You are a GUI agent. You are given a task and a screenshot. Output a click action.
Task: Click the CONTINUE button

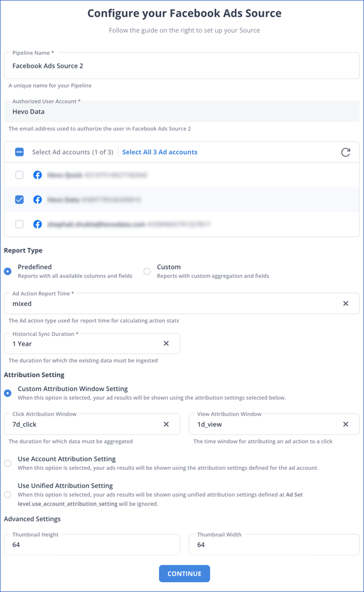click(185, 573)
